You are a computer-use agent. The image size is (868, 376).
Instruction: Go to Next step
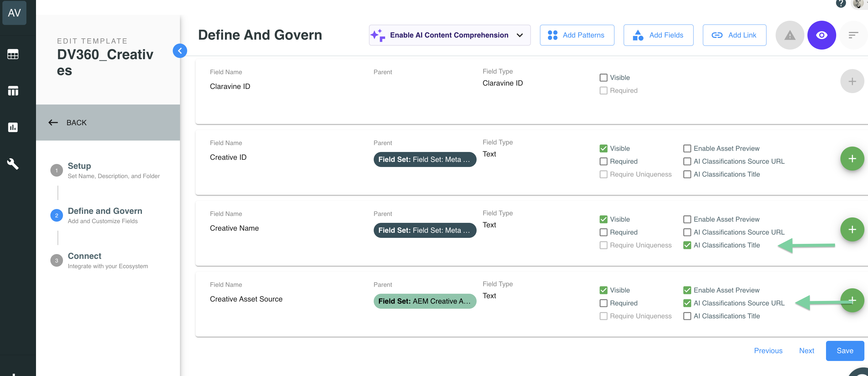[x=806, y=351]
